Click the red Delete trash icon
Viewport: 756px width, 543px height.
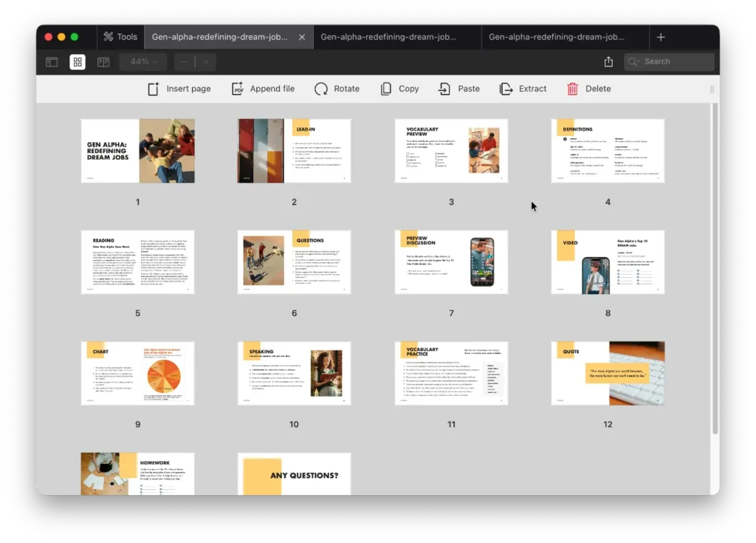point(572,88)
